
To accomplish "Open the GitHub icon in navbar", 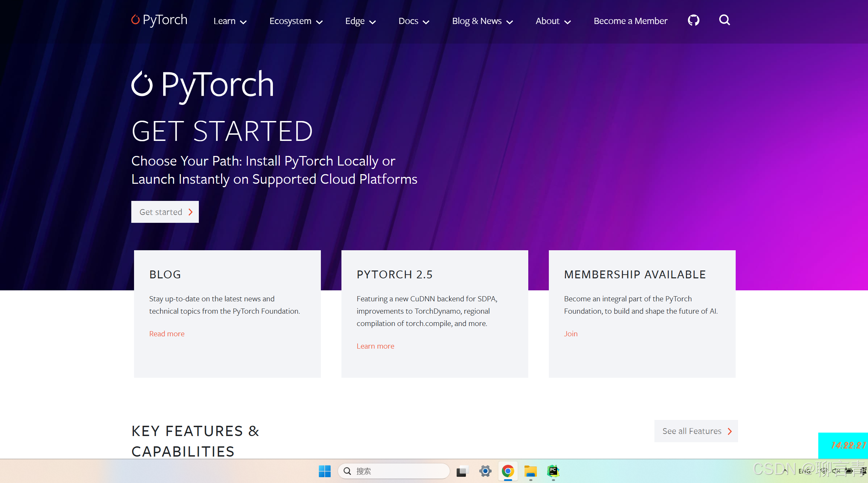I will (694, 21).
